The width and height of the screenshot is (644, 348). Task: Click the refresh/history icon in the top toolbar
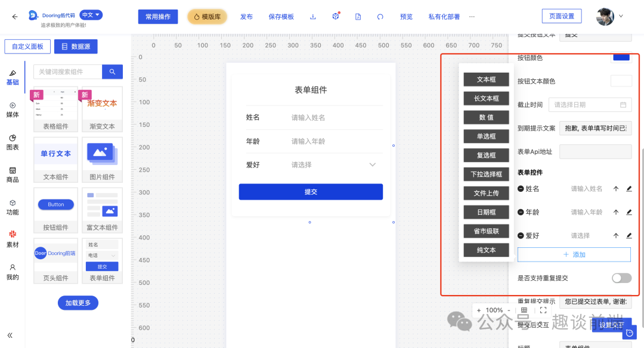pos(380,17)
